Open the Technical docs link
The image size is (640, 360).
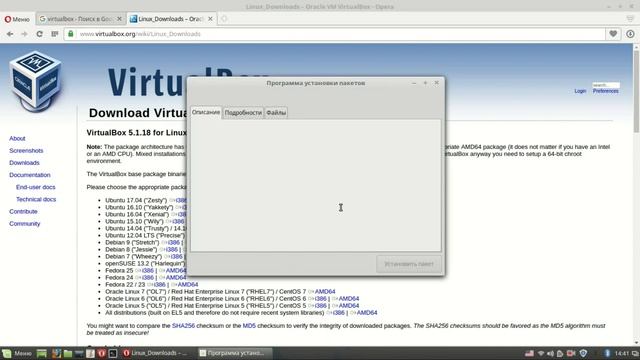click(36, 199)
